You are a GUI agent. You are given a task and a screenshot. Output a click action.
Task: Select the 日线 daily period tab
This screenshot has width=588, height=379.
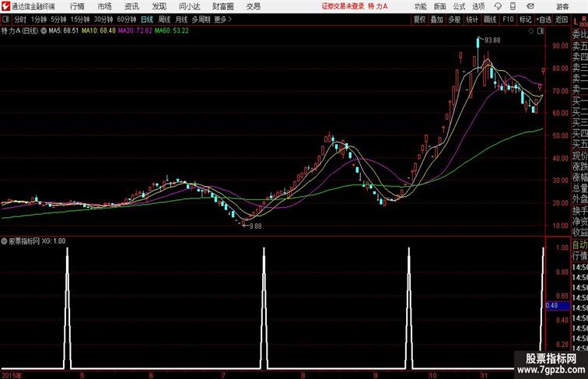pos(147,19)
